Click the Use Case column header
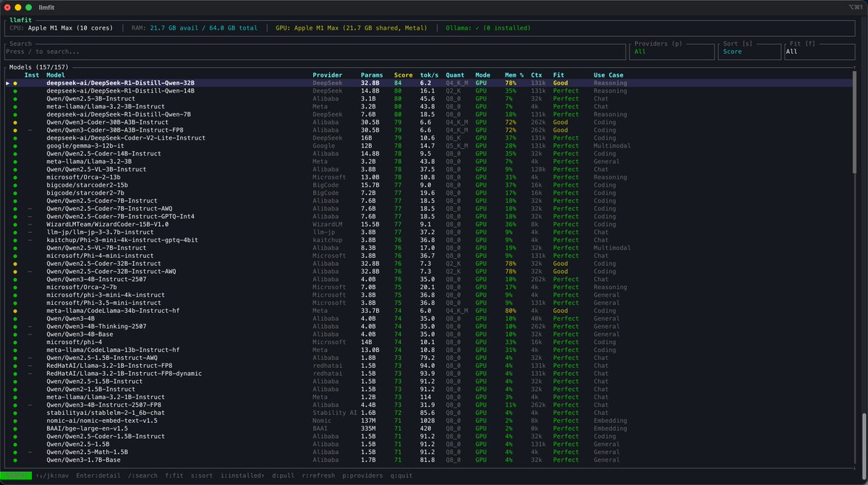Viewport: 868px width, 485px height. coord(608,75)
